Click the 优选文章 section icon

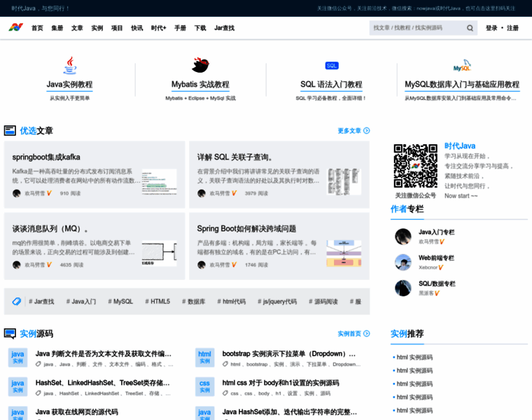[x=10, y=131]
